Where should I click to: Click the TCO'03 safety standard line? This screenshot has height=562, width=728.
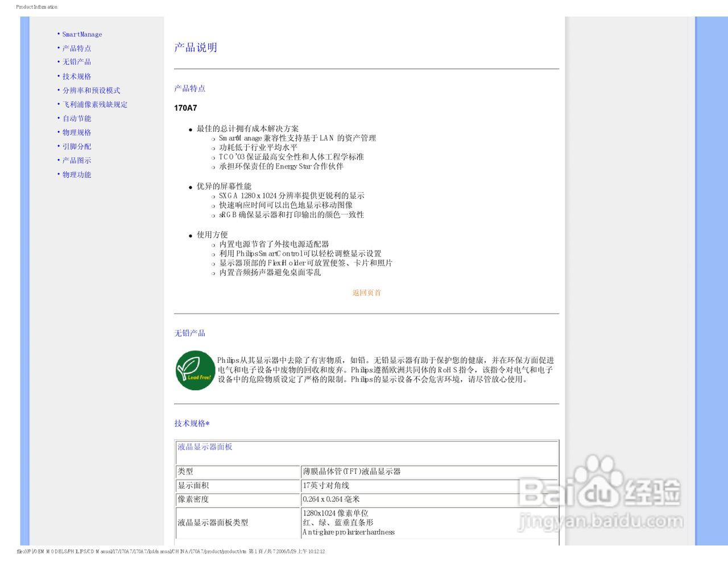tap(291, 157)
